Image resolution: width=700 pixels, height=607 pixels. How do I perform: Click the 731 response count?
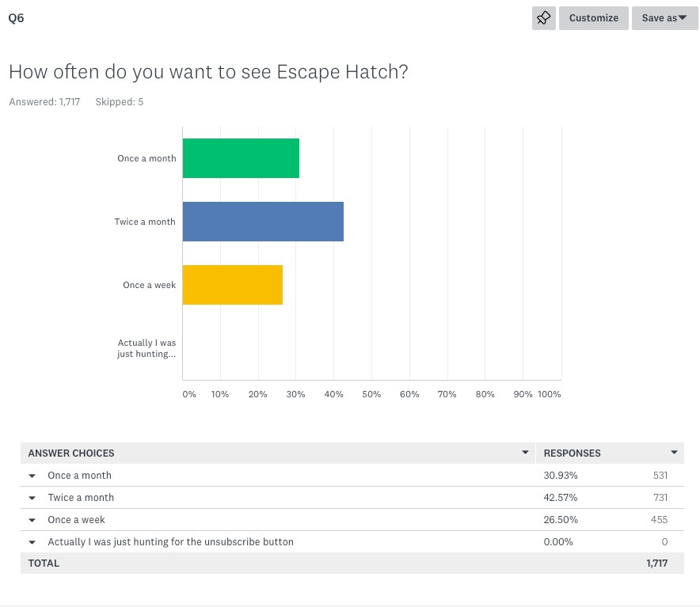[x=660, y=498]
